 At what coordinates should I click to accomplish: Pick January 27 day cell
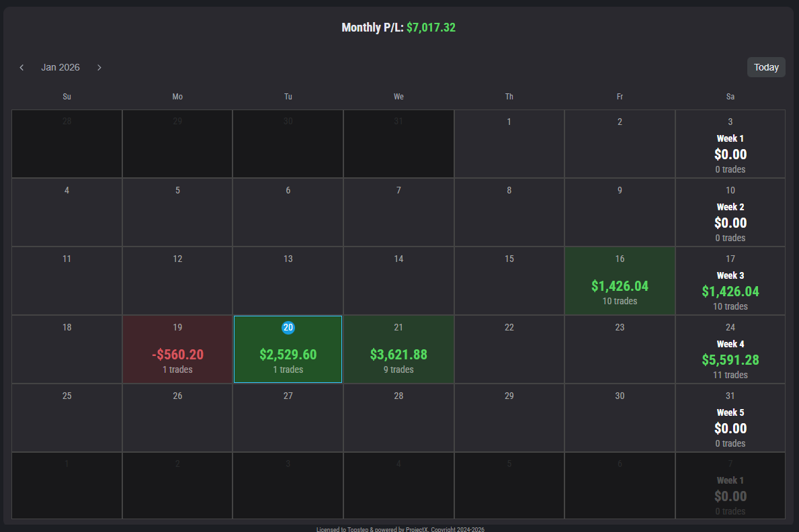click(288, 418)
